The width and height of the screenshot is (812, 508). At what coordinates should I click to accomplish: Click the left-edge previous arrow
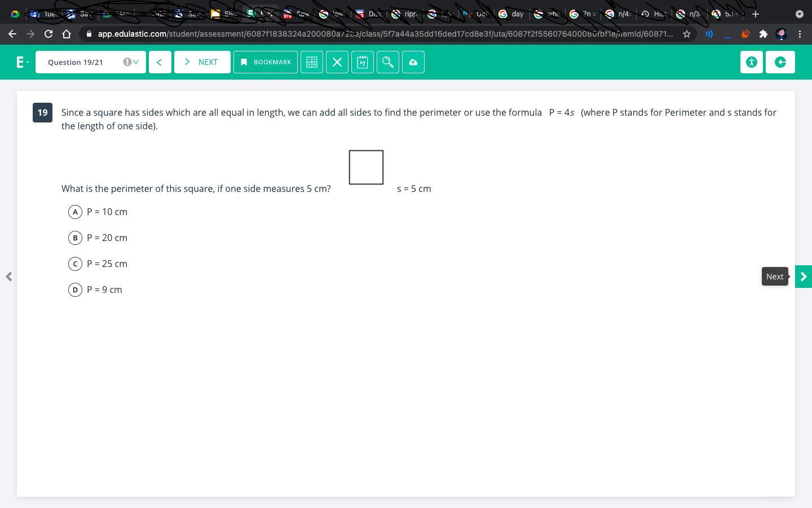click(x=8, y=277)
